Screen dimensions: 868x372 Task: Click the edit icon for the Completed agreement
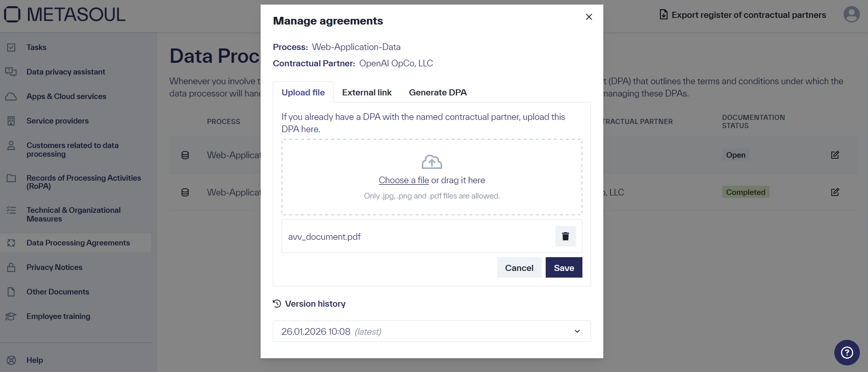pos(835,192)
